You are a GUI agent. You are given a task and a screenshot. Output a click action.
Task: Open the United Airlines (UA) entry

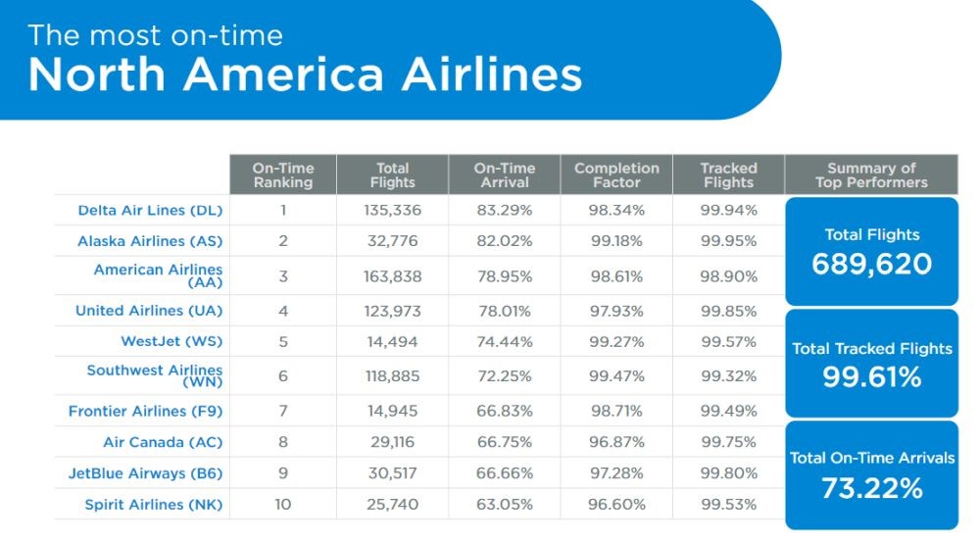click(x=149, y=311)
